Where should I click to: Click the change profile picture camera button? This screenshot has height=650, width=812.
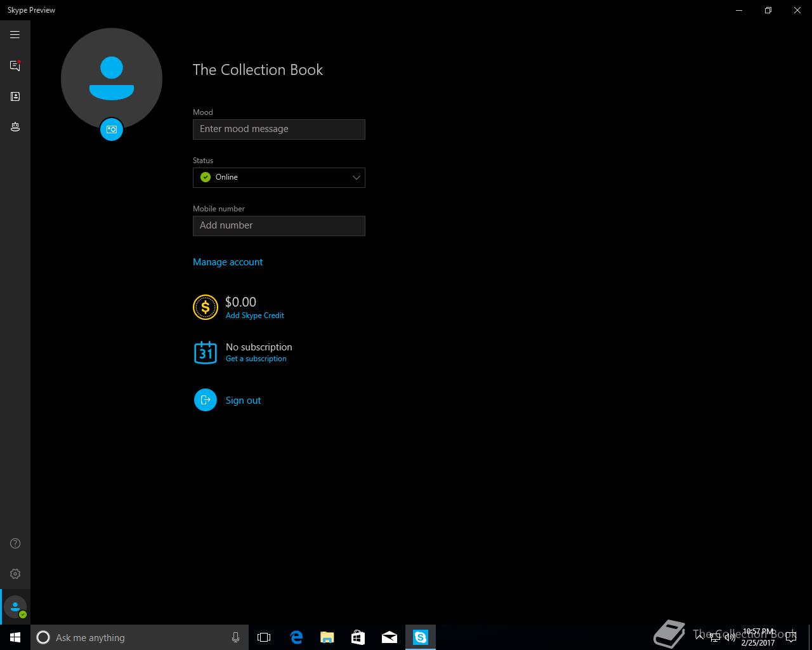pyautogui.click(x=112, y=129)
